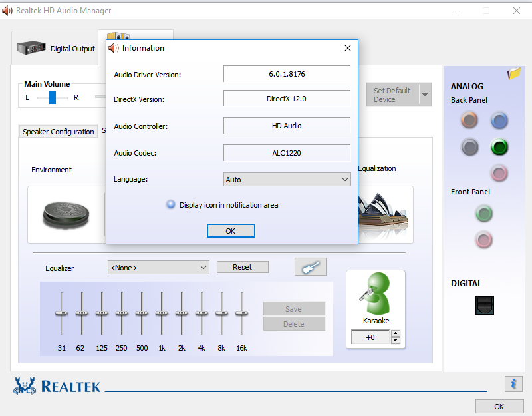Open the Language dropdown

click(x=287, y=180)
